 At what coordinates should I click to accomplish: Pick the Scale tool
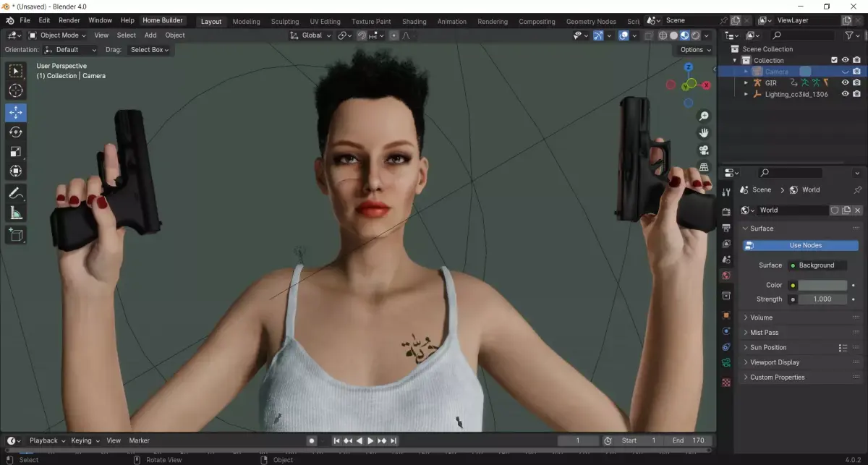point(16,151)
